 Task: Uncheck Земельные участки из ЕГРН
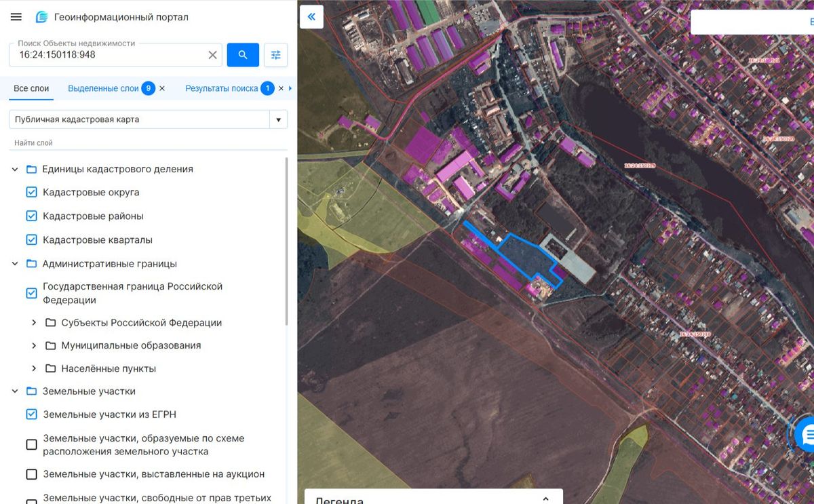[31, 414]
